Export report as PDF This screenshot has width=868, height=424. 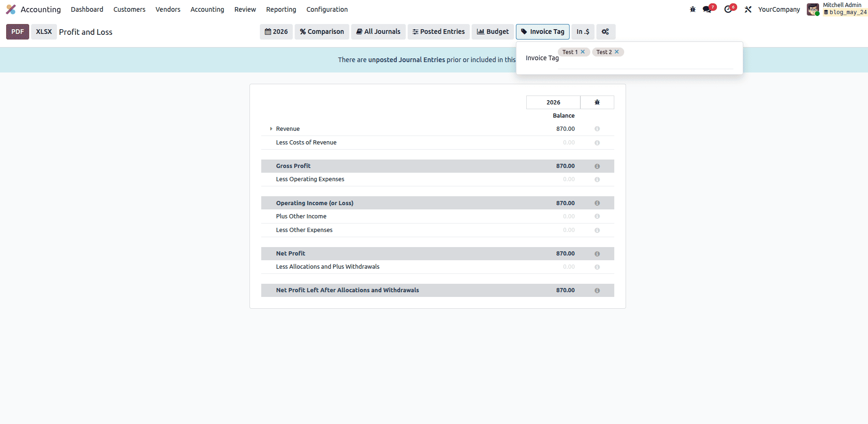17,32
